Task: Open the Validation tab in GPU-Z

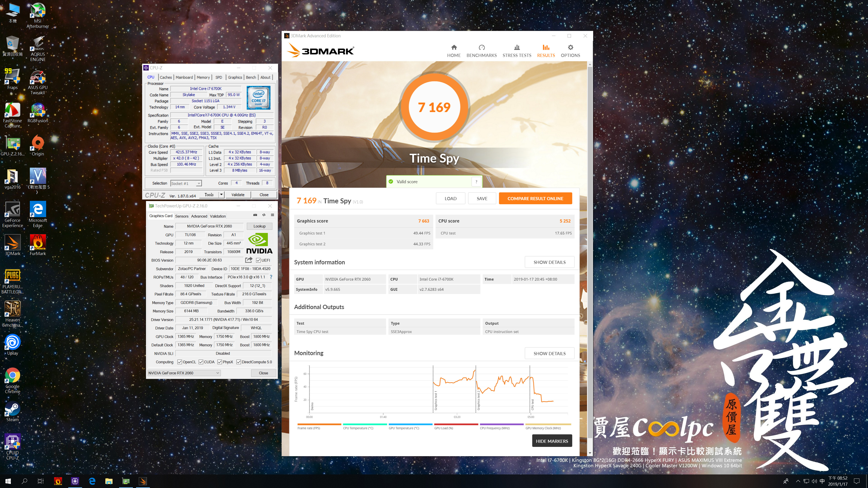Action: pyautogui.click(x=218, y=216)
